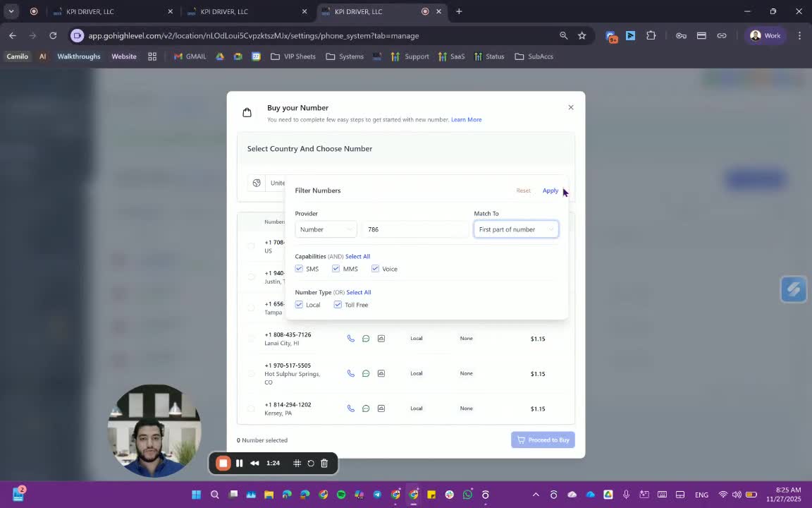Uncheck the Toll Free number type checkbox
Viewport: 812px width, 508px height.
(x=338, y=304)
